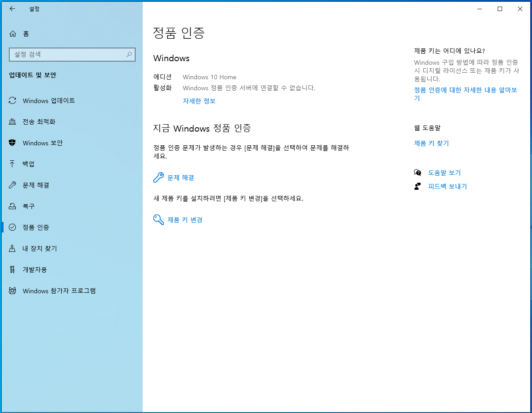This screenshot has width=532, height=413.
Task: Click the large wrench icon beside 문제 해결 link
Action: 159,177
